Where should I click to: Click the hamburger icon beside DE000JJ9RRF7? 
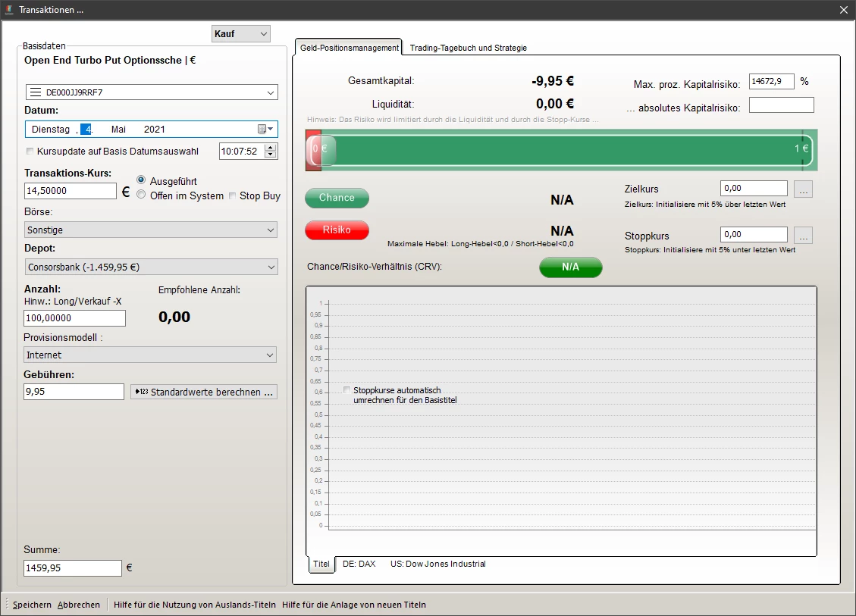pos(35,92)
